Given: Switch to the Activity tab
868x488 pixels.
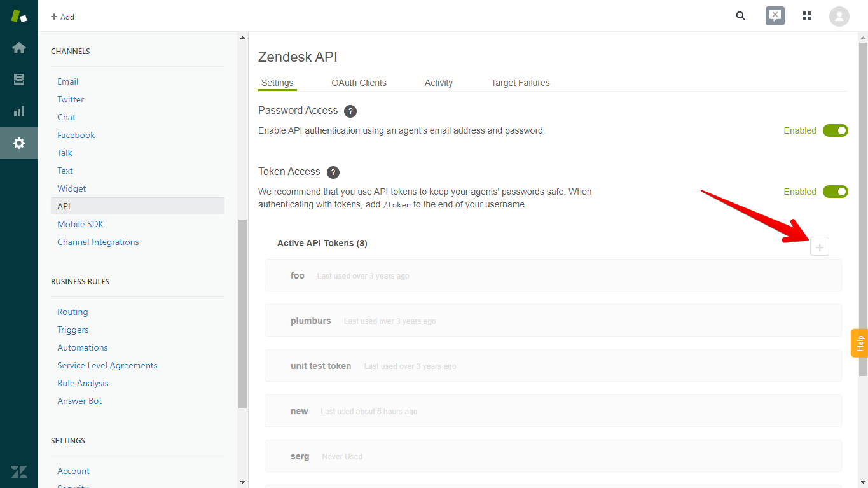Looking at the screenshot, I should point(439,83).
